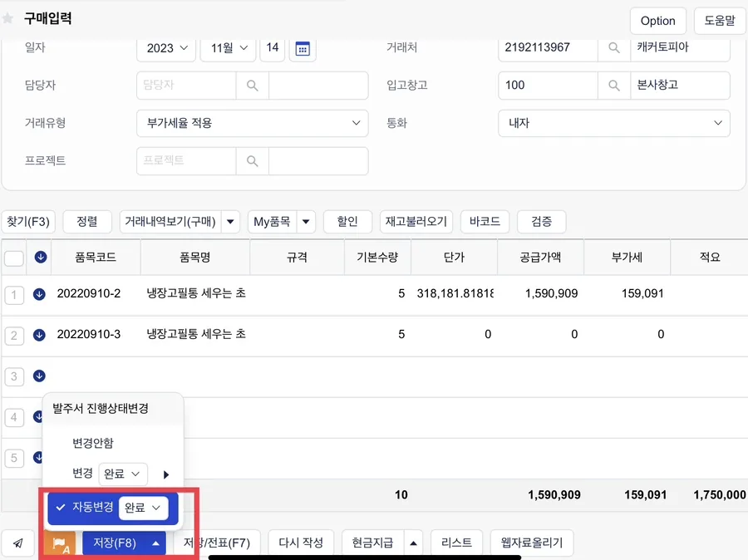The width and height of the screenshot is (748, 560).
Task: Click the 재고불러오기 button
Action: 416,221
